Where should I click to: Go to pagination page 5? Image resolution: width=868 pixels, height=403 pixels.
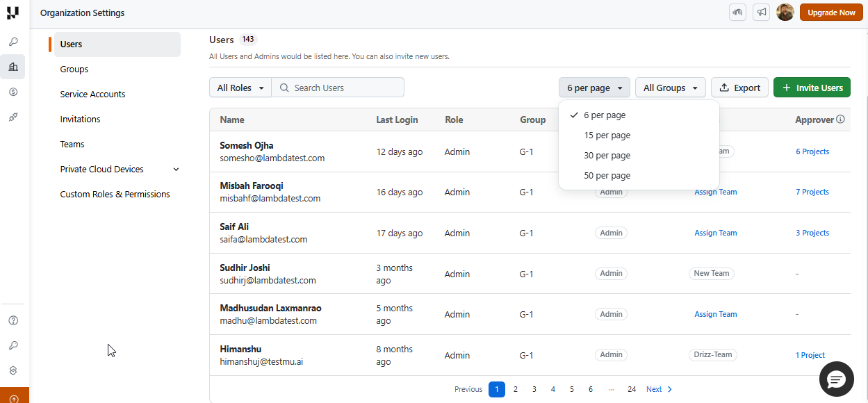(572, 390)
